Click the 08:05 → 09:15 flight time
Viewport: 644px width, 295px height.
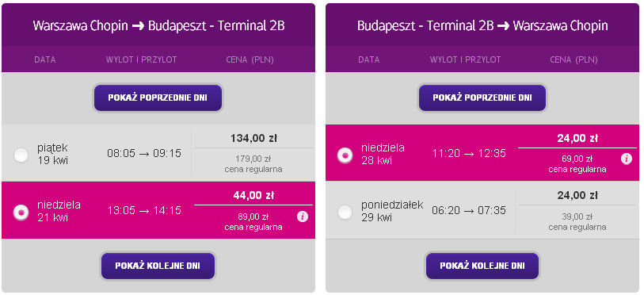click(144, 154)
